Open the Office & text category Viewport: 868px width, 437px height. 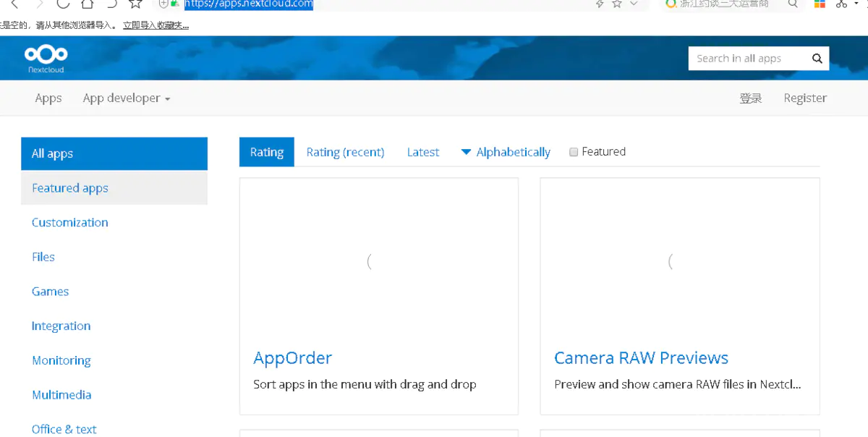click(64, 429)
